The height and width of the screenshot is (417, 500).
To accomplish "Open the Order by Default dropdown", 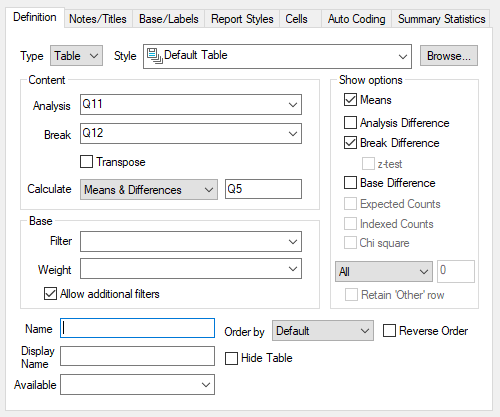I will [323, 331].
